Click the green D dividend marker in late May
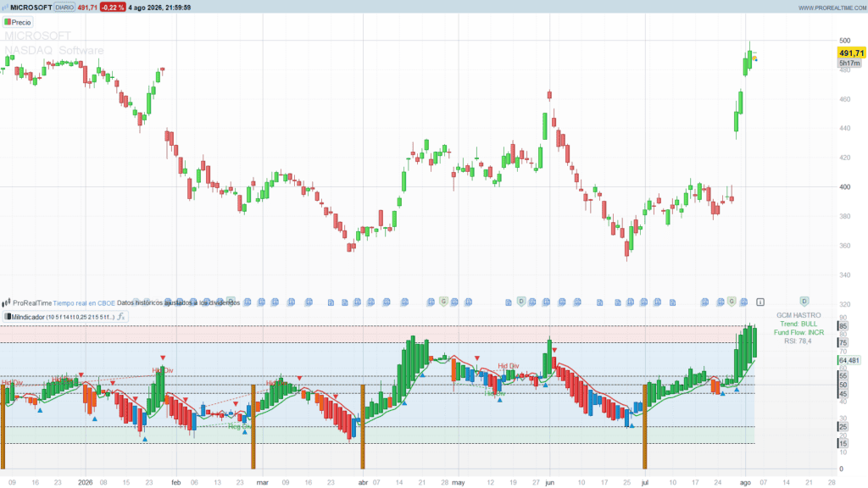 pos(521,301)
